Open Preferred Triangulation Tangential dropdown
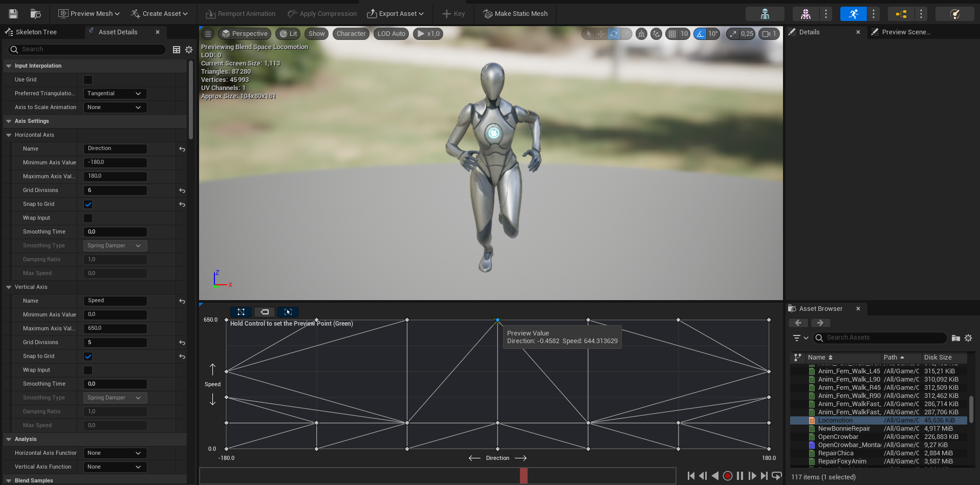 pos(115,94)
